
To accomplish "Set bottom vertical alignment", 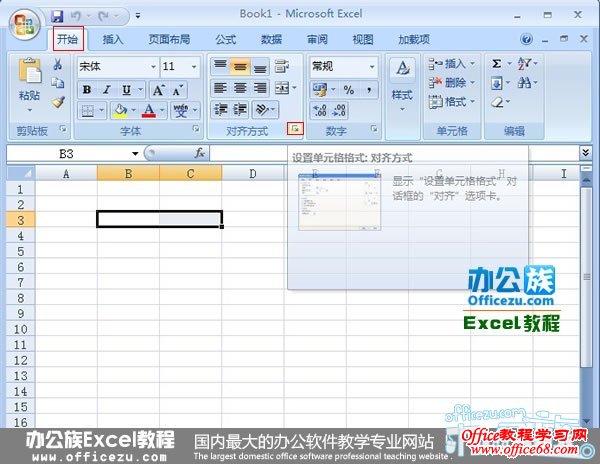I will tap(260, 66).
